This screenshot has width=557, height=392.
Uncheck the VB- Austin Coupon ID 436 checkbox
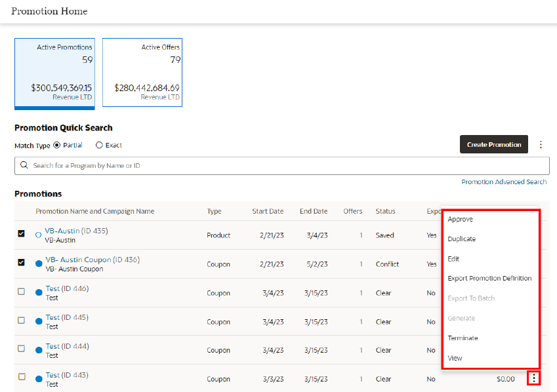click(x=21, y=262)
